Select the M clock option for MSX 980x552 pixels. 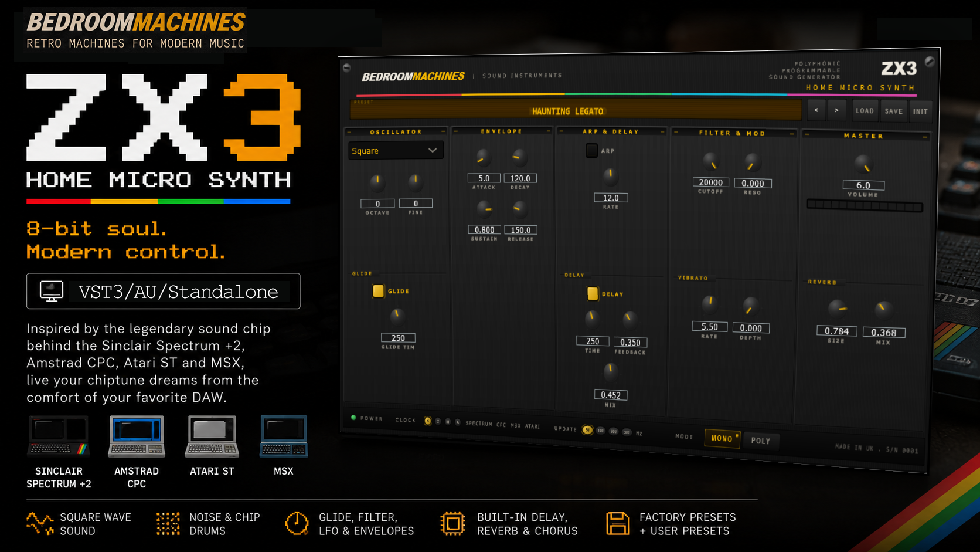point(448,422)
